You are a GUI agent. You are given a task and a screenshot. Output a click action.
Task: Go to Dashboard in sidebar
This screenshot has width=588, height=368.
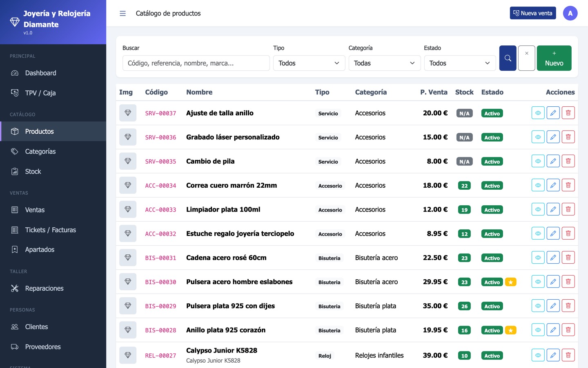[53, 73]
